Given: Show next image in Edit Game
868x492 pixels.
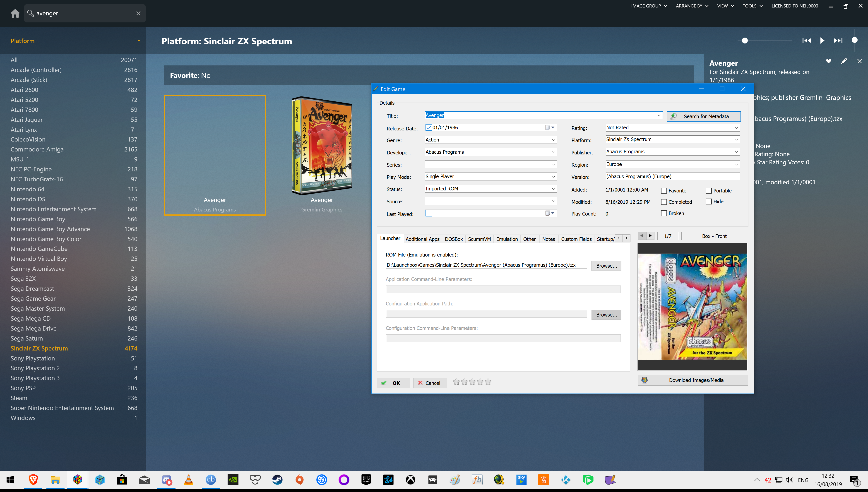Looking at the screenshot, I should click(x=650, y=235).
